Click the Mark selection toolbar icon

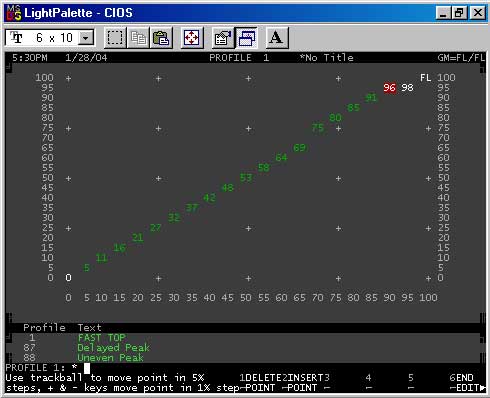[115, 38]
